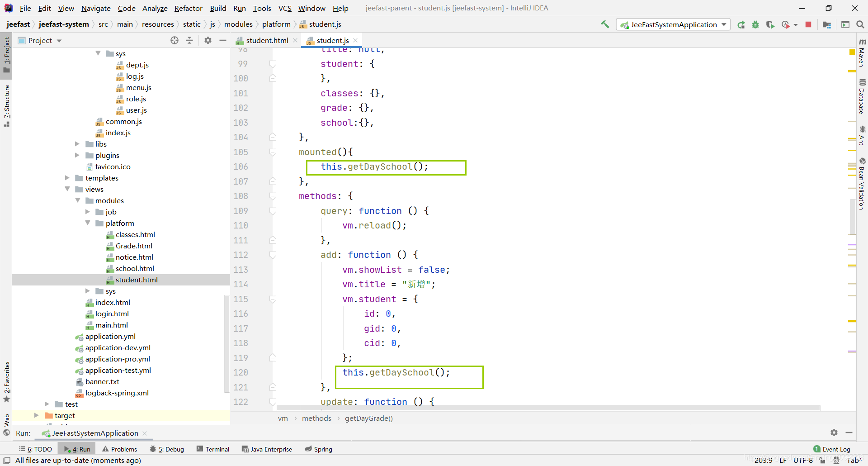Expand the templates folder

(67, 178)
